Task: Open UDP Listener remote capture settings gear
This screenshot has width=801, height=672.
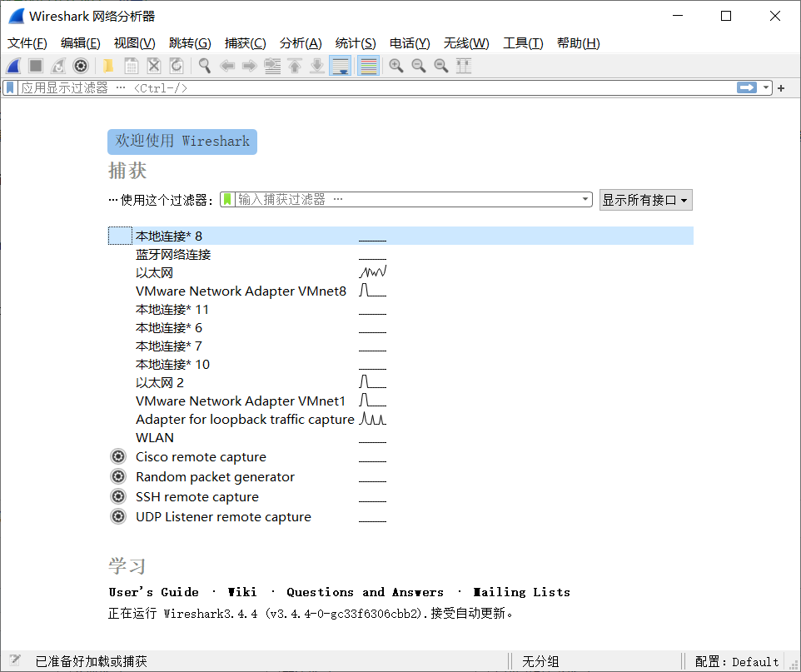Action: 118,516
